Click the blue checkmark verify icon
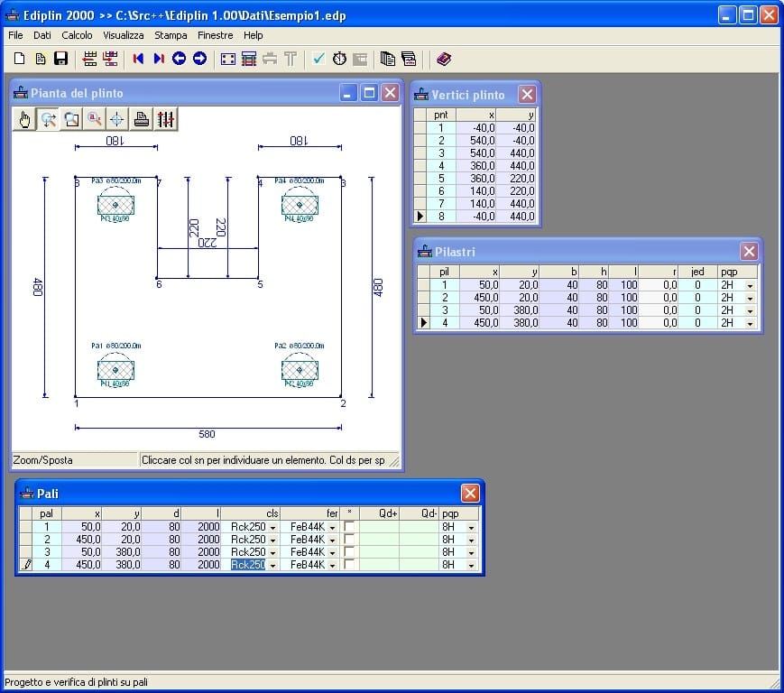Image resolution: width=784 pixels, height=693 pixels. (x=318, y=59)
